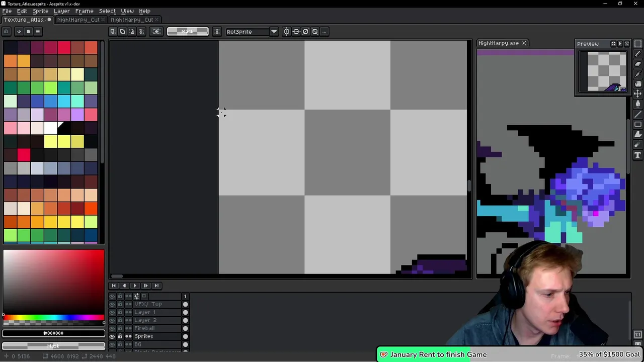Toggle visibility of BG layer
644x362 pixels.
click(x=112, y=344)
